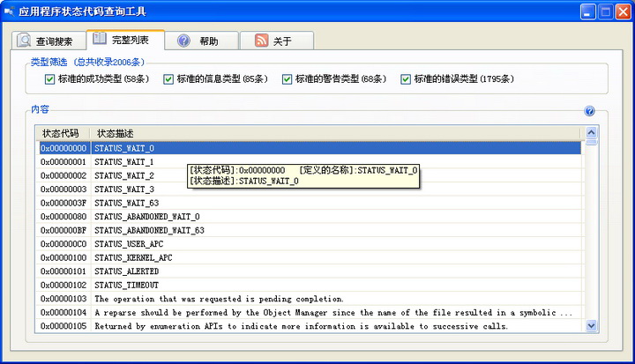Click the 状态代码 column header
Screen dimensions: 635x364
tap(63, 133)
